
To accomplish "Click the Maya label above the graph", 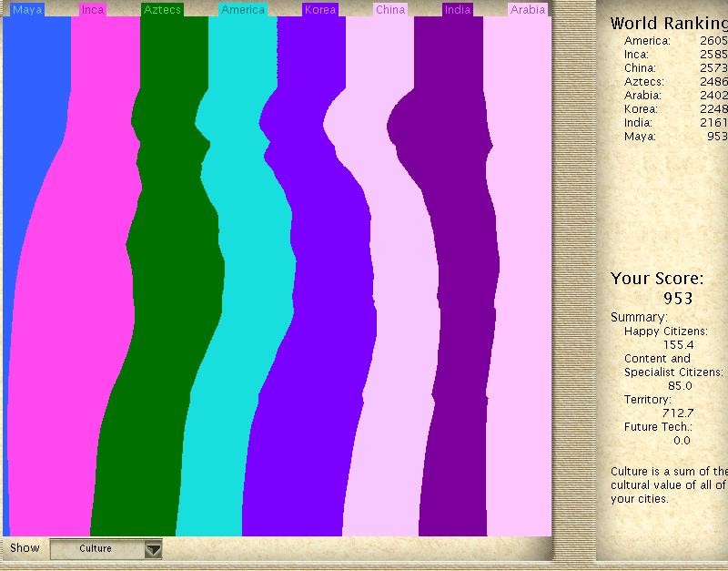I will click(x=26, y=10).
